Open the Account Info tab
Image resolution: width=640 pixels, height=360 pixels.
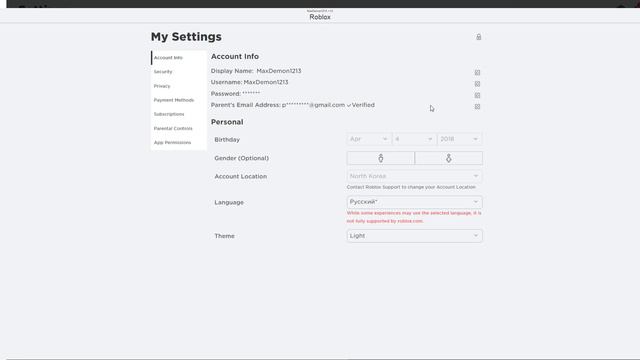179,58
